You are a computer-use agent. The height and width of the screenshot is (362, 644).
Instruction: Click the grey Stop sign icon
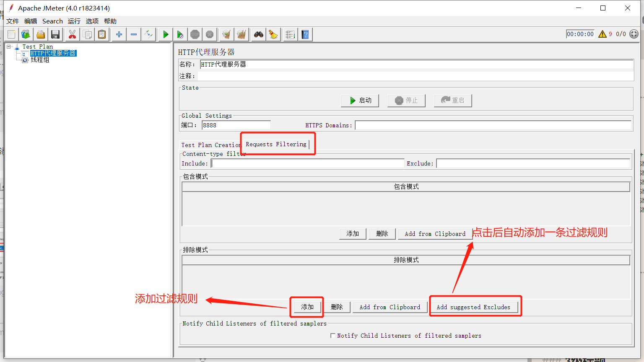coord(195,34)
